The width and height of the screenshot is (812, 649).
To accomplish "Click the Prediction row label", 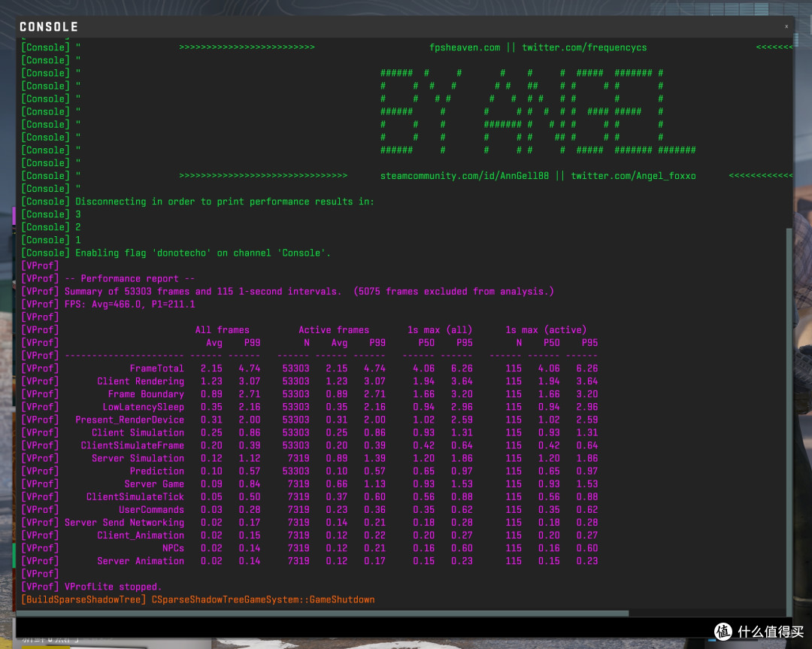I will (157, 471).
